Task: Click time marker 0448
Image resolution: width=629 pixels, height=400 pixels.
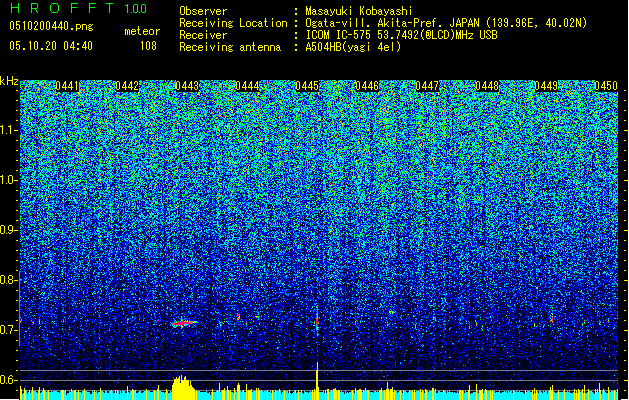Action: click(487, 86)
